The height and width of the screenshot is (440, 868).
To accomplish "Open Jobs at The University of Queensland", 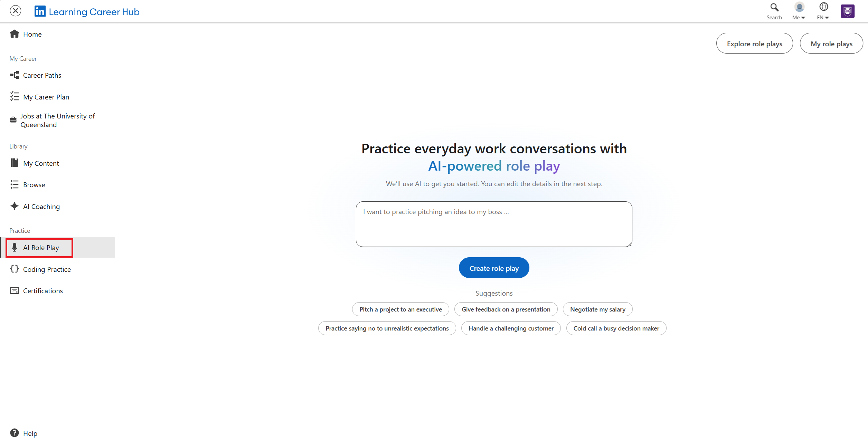I will click(57, 120).
